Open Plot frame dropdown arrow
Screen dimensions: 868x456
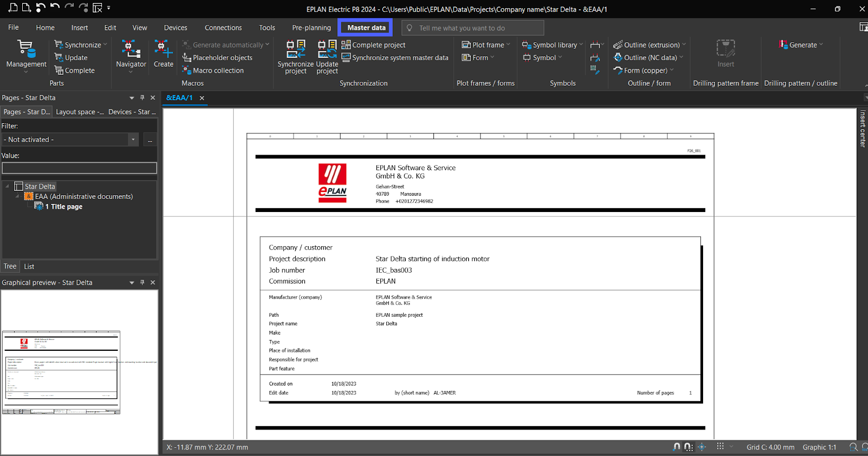(x=508, y=44)
